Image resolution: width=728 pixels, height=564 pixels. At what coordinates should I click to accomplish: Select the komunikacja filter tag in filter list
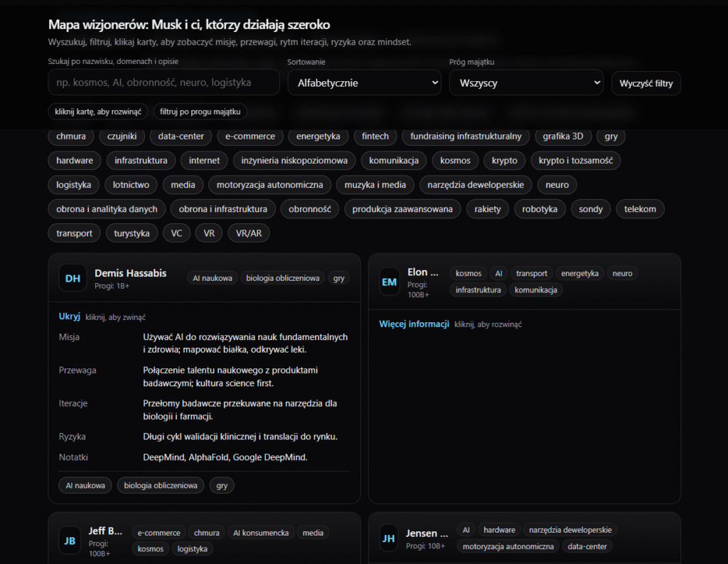click(394, 160)
